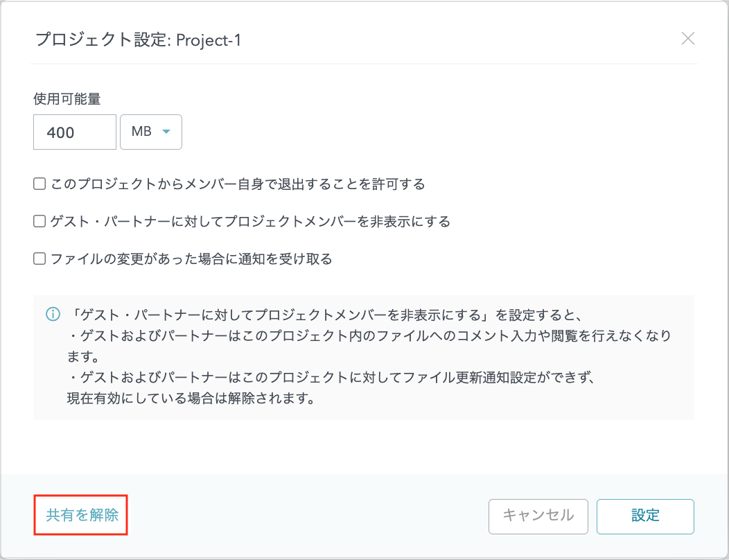Viewport: 729px width, 560px height.
Task: Click the label このプロジェクトからメンバー自身で退出することを許可する
Action: point(237,184)
